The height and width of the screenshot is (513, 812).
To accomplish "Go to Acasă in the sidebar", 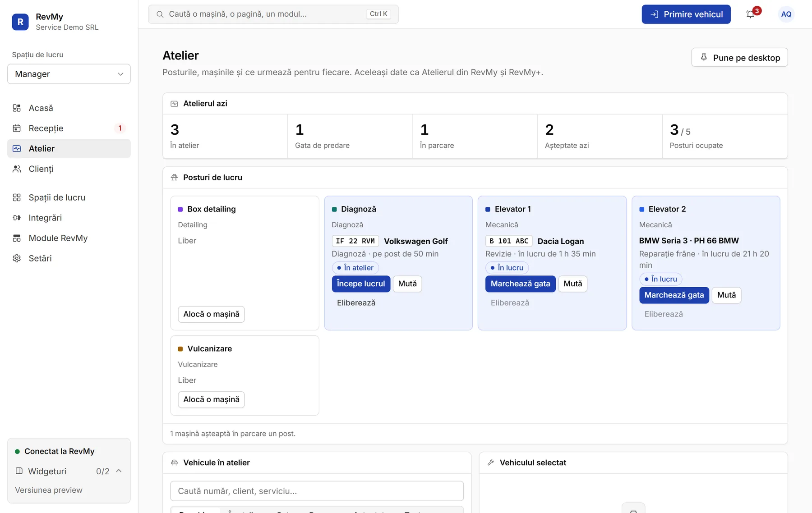I will [x=69, y=108].
